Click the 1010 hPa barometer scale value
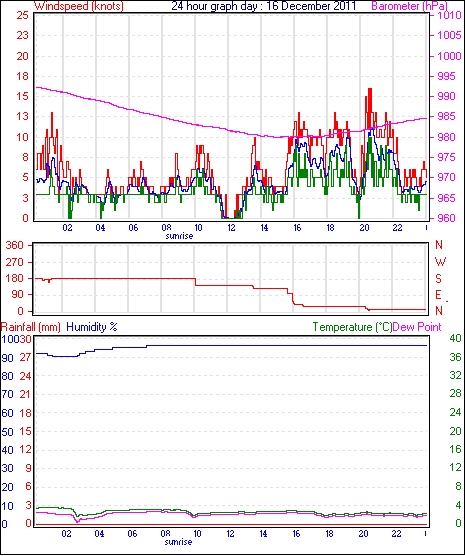Screen dimensions: 465x556 click(449, 16)
